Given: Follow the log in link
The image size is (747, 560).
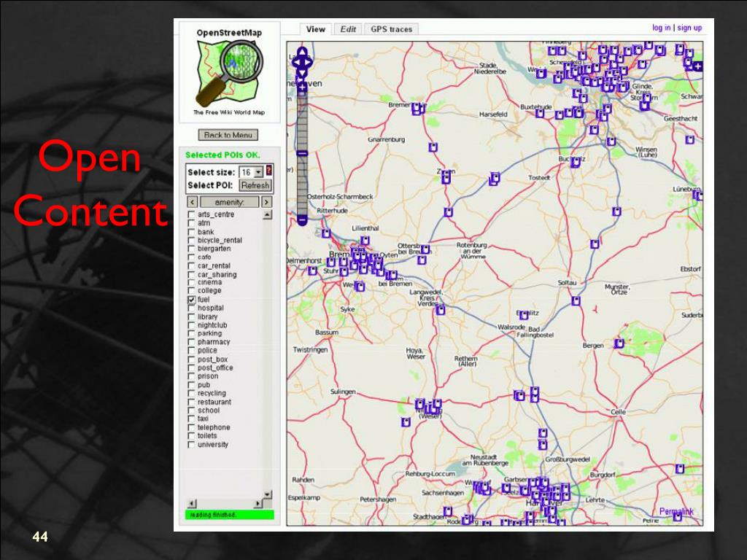Looking at the screenshot, I should 661,28.
